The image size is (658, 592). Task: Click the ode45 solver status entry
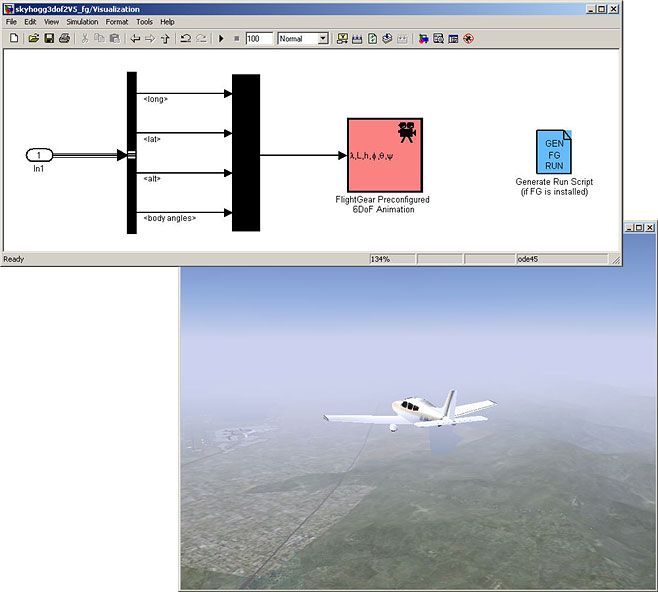[x=561, y=259]
